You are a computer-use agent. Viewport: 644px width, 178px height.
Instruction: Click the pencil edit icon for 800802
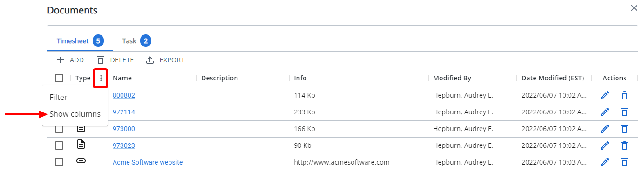[605, 95]
